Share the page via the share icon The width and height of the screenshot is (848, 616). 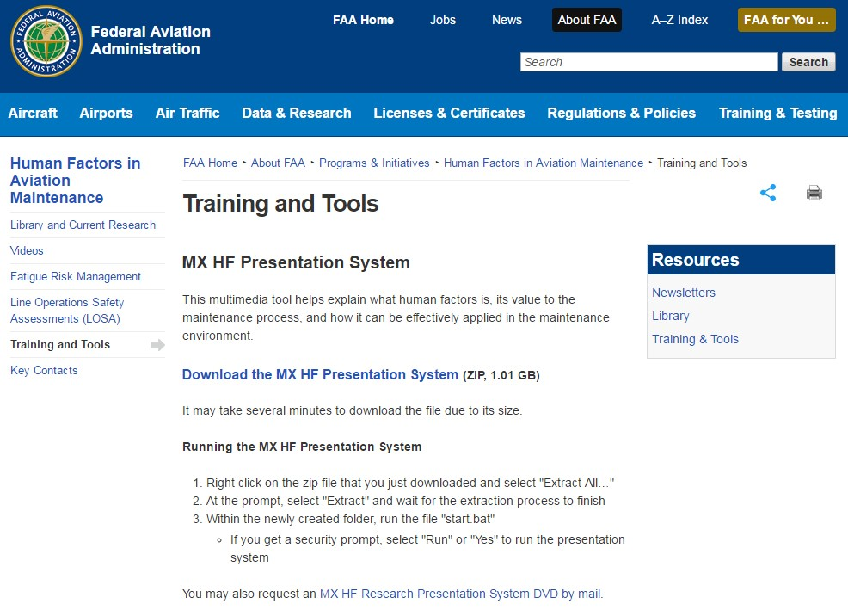pos(768,193)
